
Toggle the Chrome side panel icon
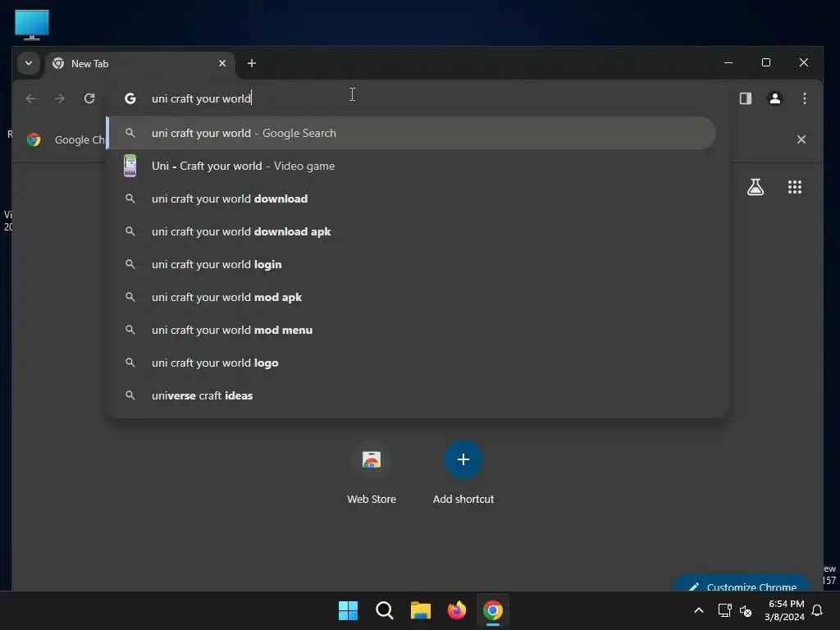(745, 98)
